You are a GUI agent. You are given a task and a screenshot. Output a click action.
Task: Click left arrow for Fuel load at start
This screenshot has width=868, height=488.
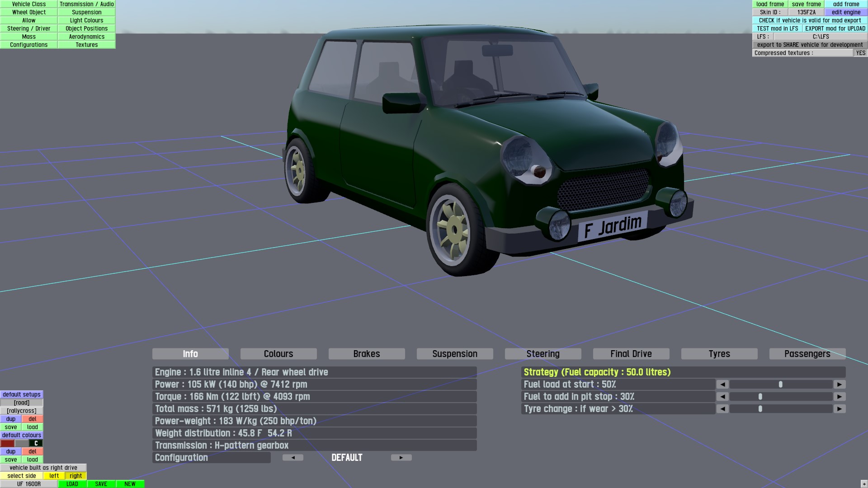click(722, 385)
